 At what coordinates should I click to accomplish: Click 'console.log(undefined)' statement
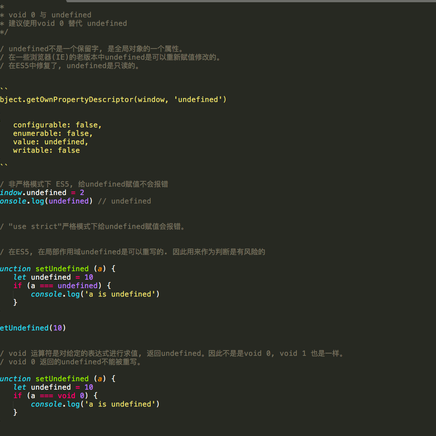[46, 201]
